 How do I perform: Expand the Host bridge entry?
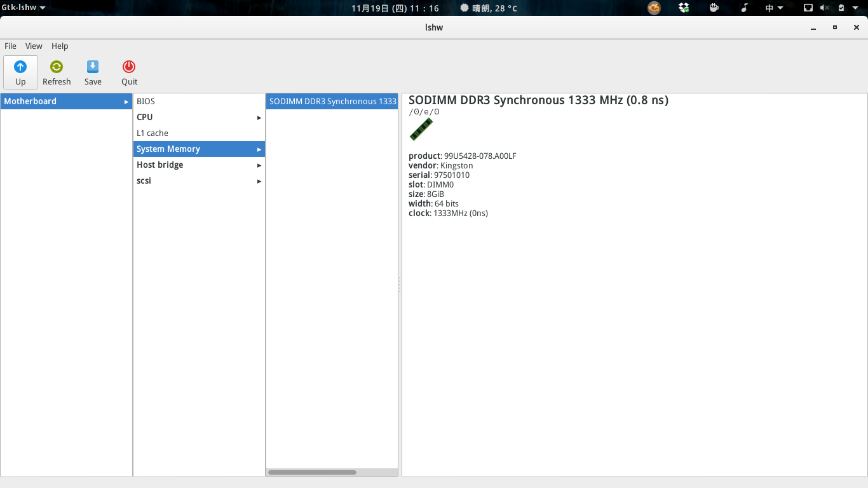click(x=259, y=165)
